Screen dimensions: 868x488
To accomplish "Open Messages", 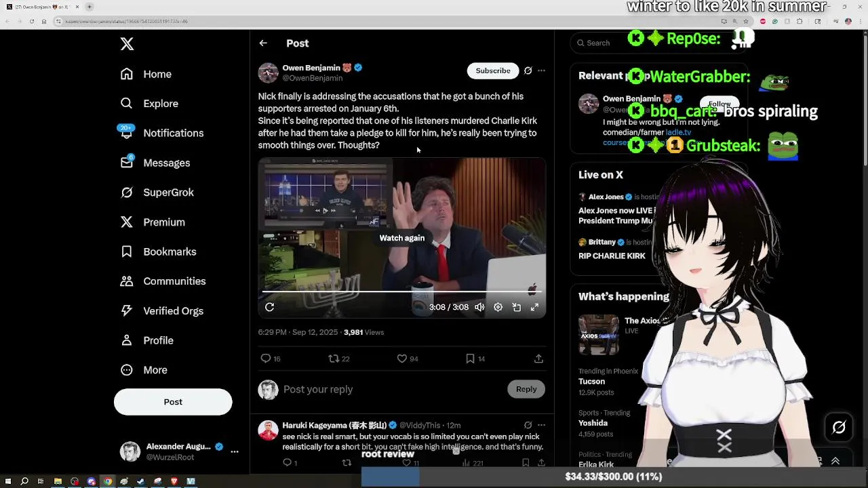I will tap(155, 163).
